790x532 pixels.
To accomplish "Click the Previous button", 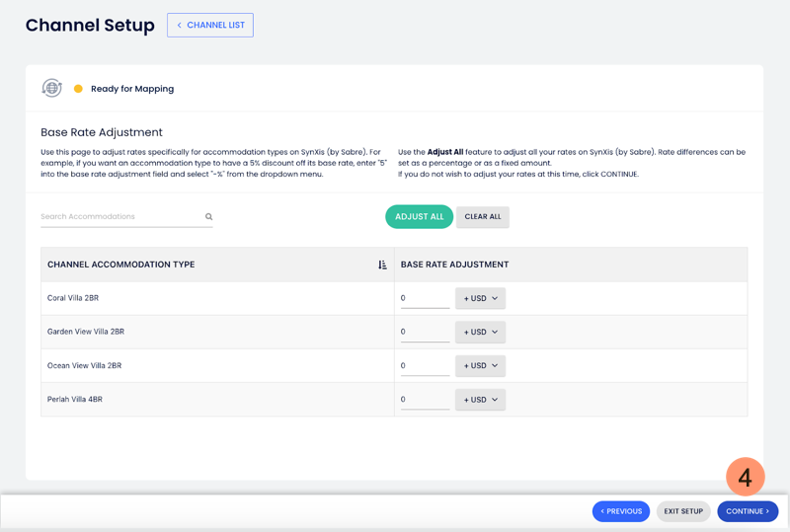I will tap(621, 511).
